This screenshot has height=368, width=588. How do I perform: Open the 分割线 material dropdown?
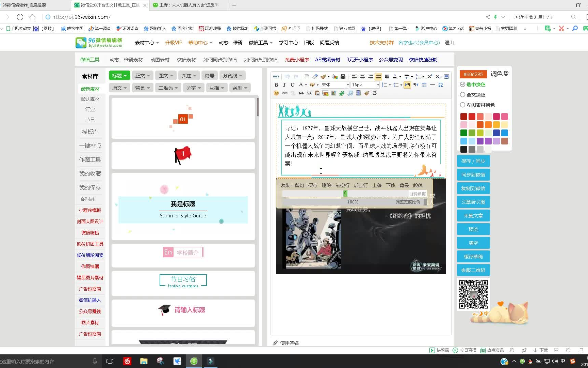233,76
